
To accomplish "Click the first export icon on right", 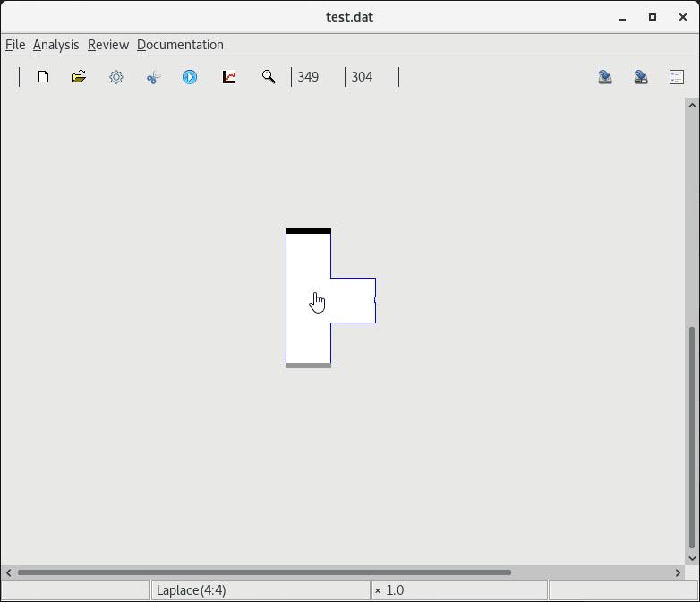I will [x=605, y=77].
